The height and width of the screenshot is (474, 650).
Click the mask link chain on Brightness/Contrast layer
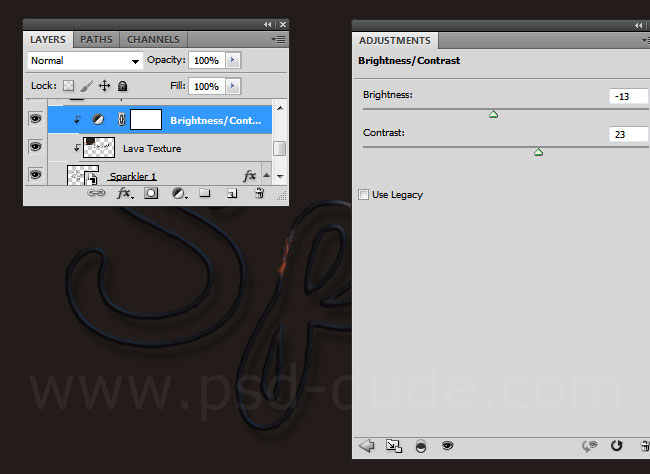(x=121, y=119)
